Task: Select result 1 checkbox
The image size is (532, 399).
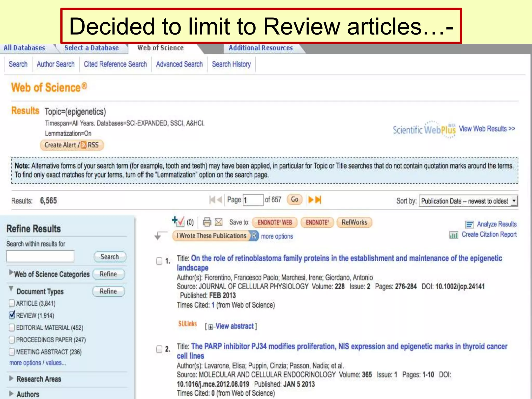Action: coord(159,261)
